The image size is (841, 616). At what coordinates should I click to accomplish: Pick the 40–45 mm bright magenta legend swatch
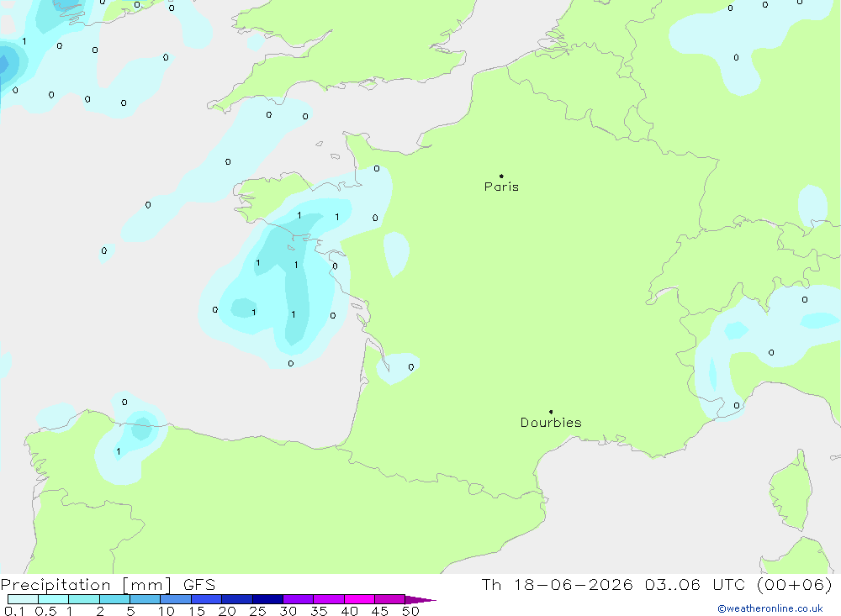[359, 599]
